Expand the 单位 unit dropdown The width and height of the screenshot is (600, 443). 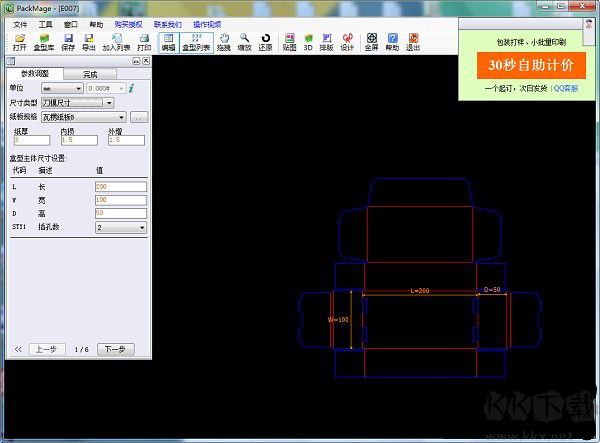[64, 88]
